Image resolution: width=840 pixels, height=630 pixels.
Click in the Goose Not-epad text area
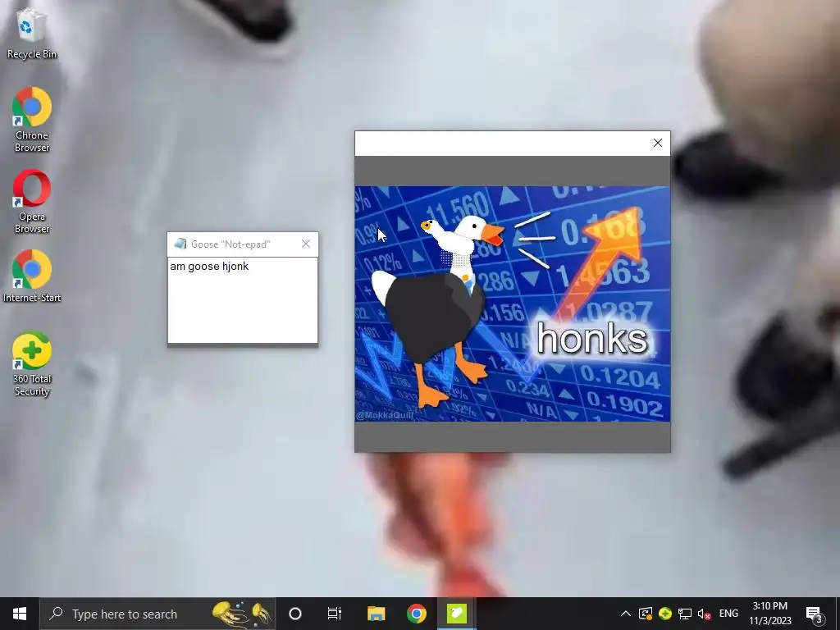click(243, 300)
